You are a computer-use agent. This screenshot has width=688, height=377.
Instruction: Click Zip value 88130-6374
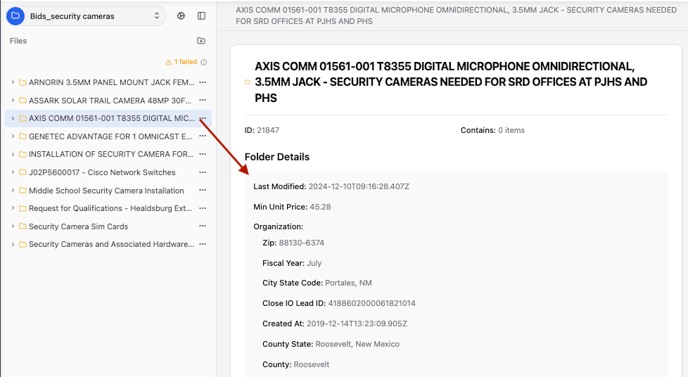[301, 243]
